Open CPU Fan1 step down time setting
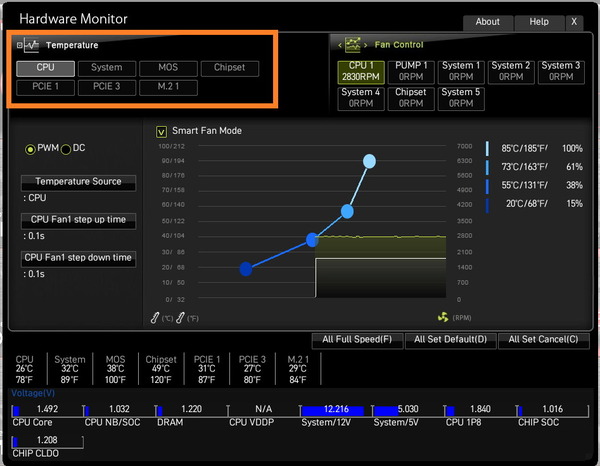600x466 pixels. [x=78, y=259]
